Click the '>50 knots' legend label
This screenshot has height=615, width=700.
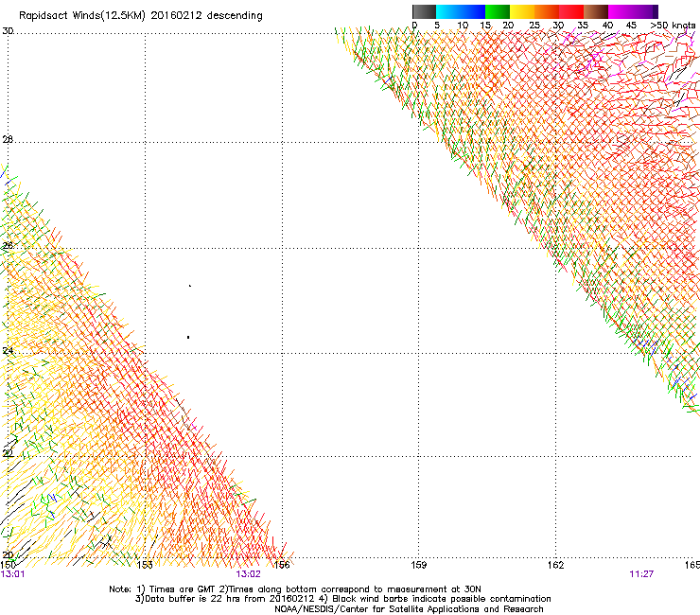tap(673, 26)
